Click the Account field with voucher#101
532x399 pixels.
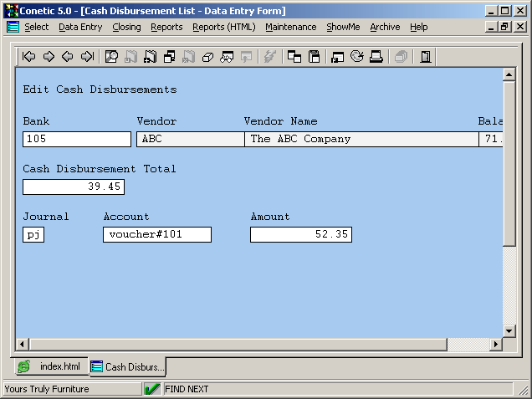(x=156, y=234)
